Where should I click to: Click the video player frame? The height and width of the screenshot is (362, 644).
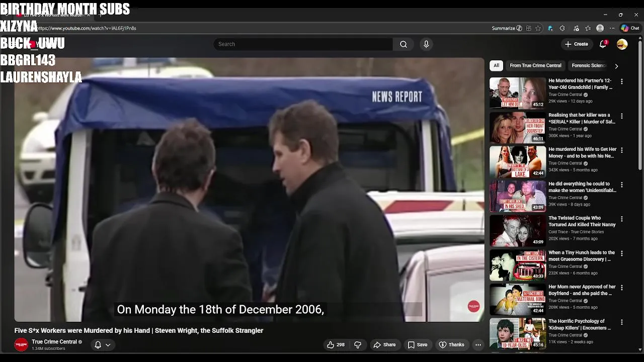click(249, 190)
